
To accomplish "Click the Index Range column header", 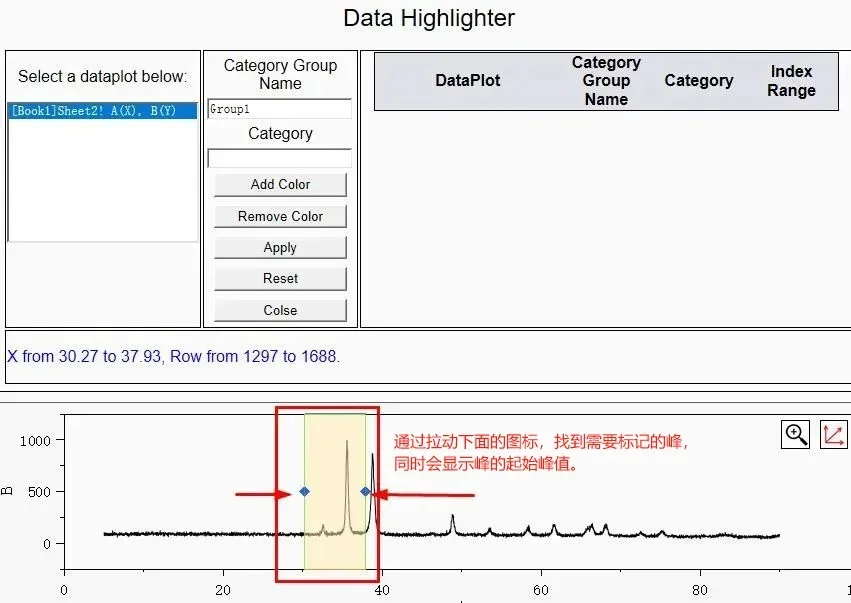I will point(791,81).
